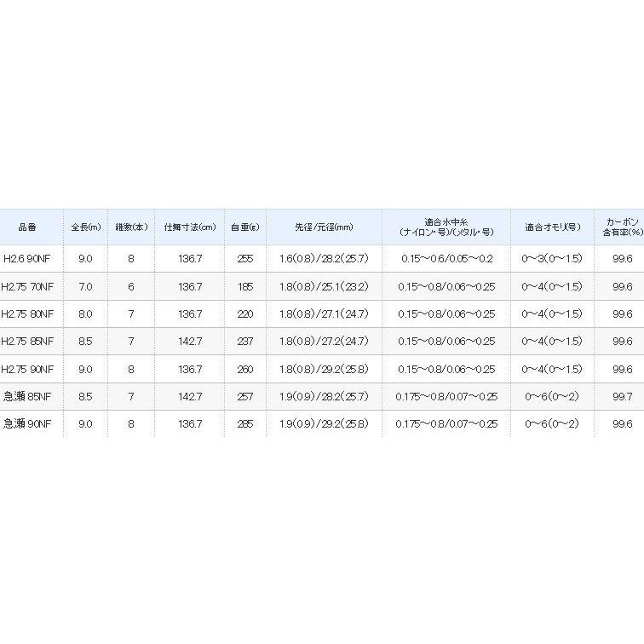Click diameter cell 1.8(0.8)/27.2(24.7)

click(x=324, y=342)
